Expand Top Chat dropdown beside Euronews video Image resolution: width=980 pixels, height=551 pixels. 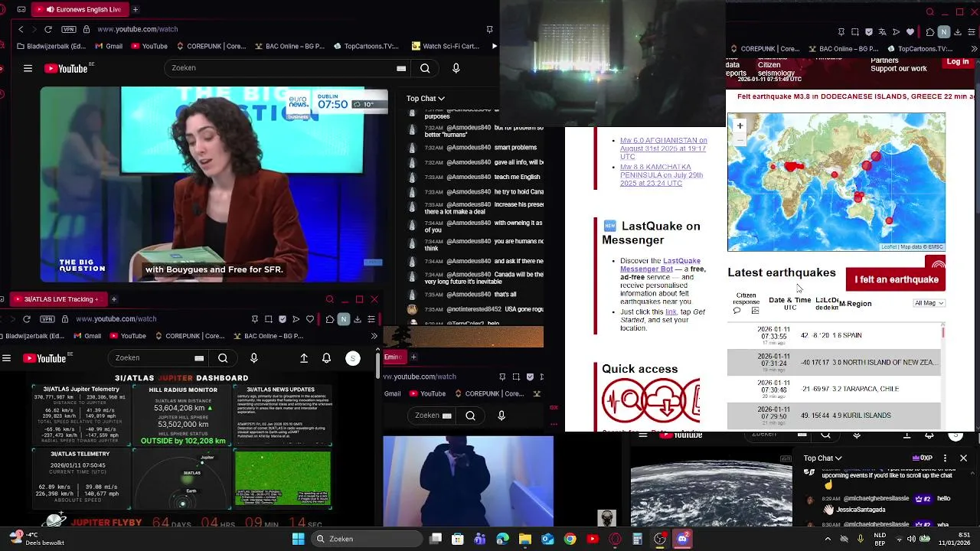(426, 98)
